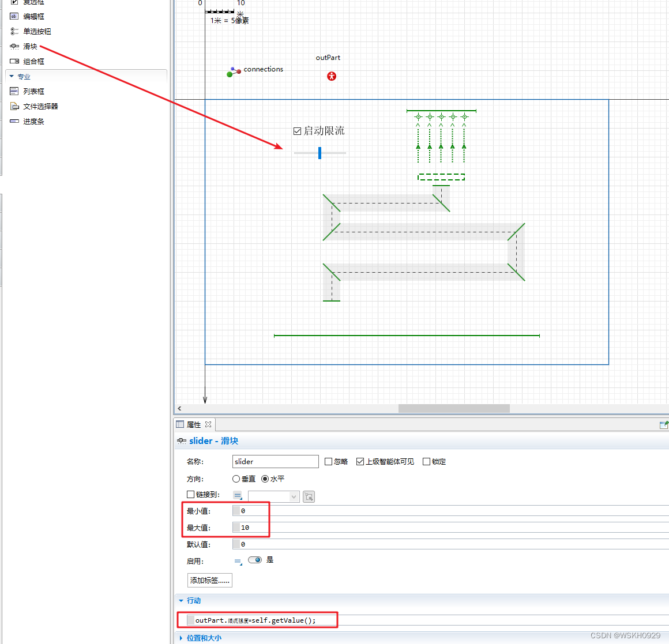Pick the 单选按钮 radio buttons palette item

(x=31, y=31)
